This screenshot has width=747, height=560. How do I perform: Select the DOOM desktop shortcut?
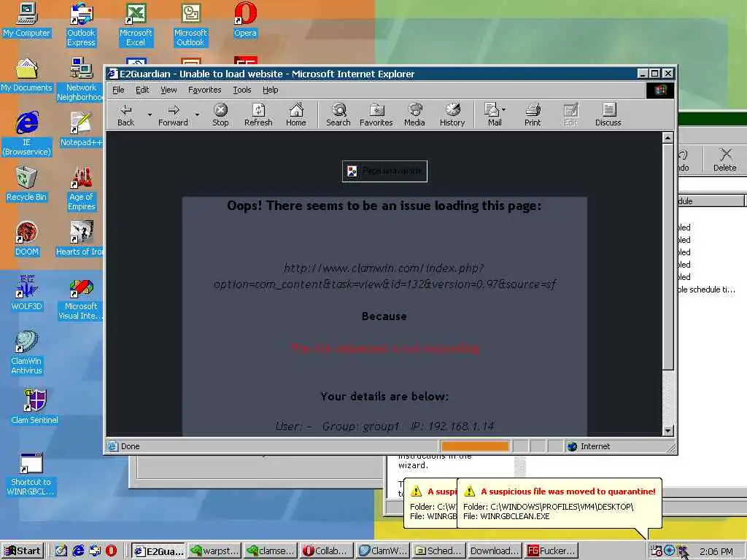[x=26, y=239]
